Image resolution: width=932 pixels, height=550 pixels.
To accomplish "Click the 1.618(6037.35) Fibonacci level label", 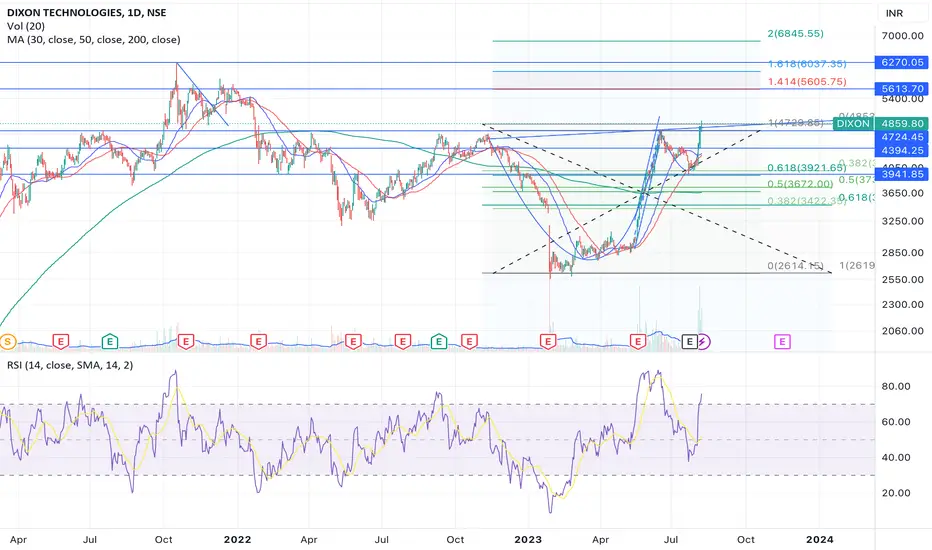I will click(807, 64).
